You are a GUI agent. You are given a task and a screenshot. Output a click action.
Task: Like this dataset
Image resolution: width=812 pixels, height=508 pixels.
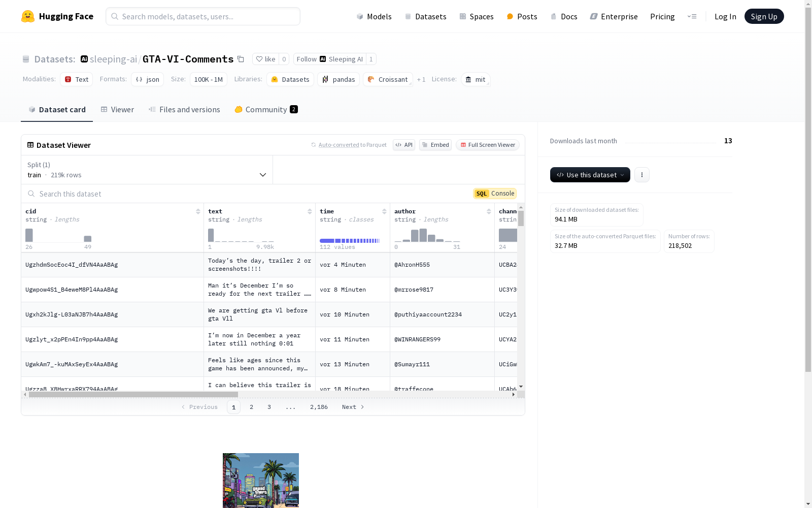tap(266, 59)
